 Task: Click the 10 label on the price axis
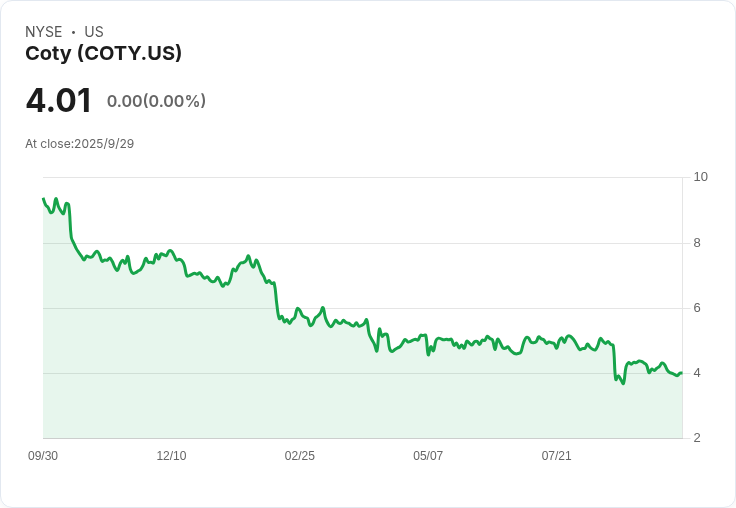pos(700,177)
